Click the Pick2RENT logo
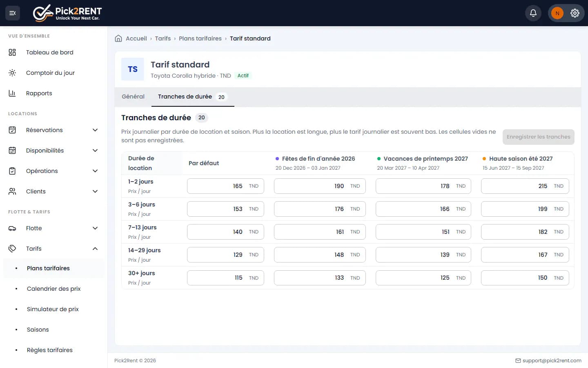The width and height of the screenshot is (588, 368). pyautogui.click(x=67, y=13)
